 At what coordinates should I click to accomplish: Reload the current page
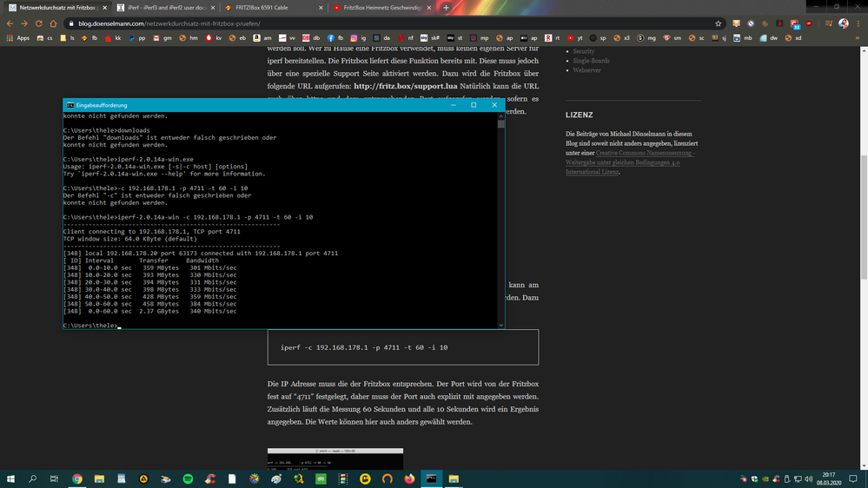(x=39, y=23)
